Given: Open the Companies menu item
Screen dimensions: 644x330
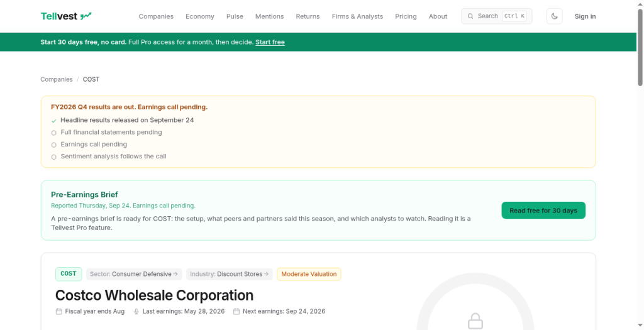Looking at the screenshot, I should (156, 16).
